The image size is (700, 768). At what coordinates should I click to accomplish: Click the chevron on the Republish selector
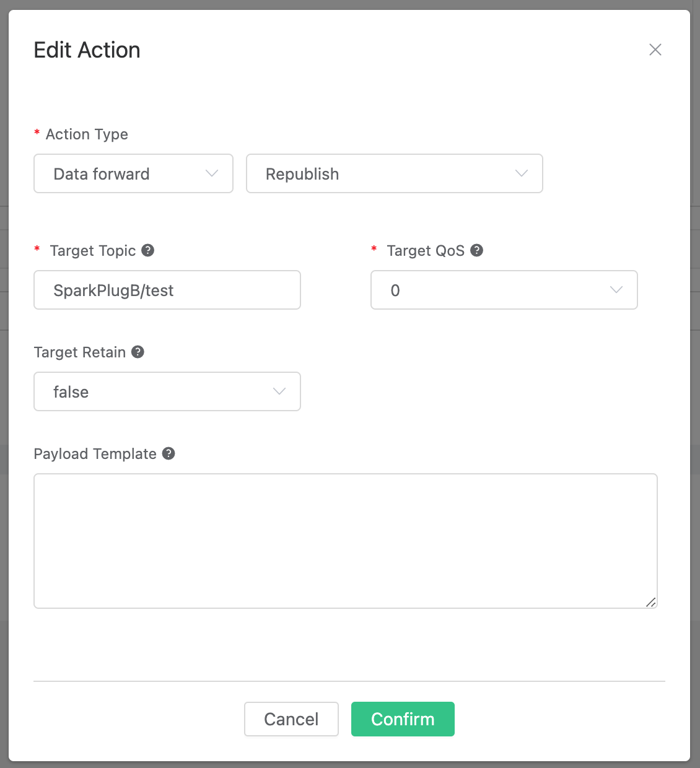click(x=521, y=173)
